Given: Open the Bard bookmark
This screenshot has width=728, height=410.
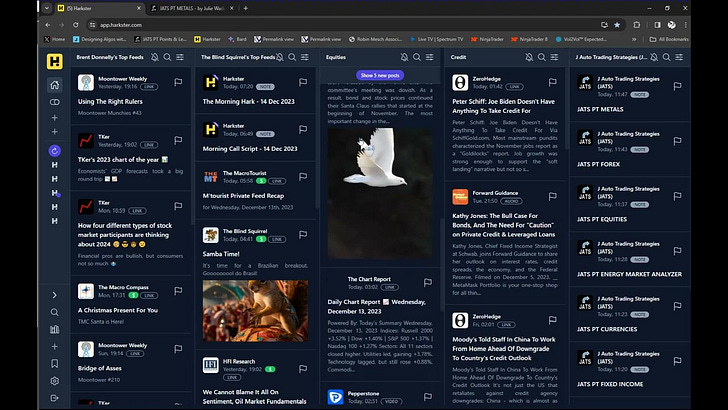Looking at the screenshot, I should point(237,39).
